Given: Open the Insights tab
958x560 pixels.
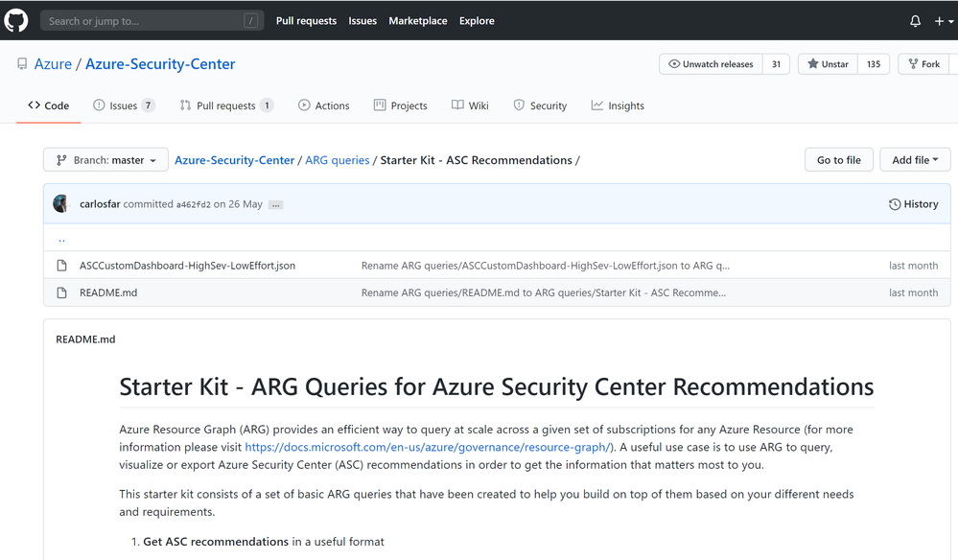Looking at the screenshot, I should pos(618,105).
